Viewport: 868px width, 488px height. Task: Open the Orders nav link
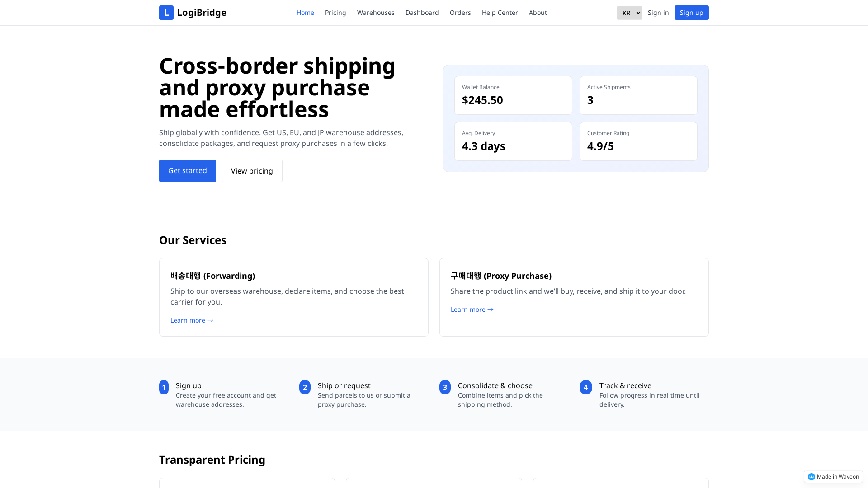(x=460, y=13)
